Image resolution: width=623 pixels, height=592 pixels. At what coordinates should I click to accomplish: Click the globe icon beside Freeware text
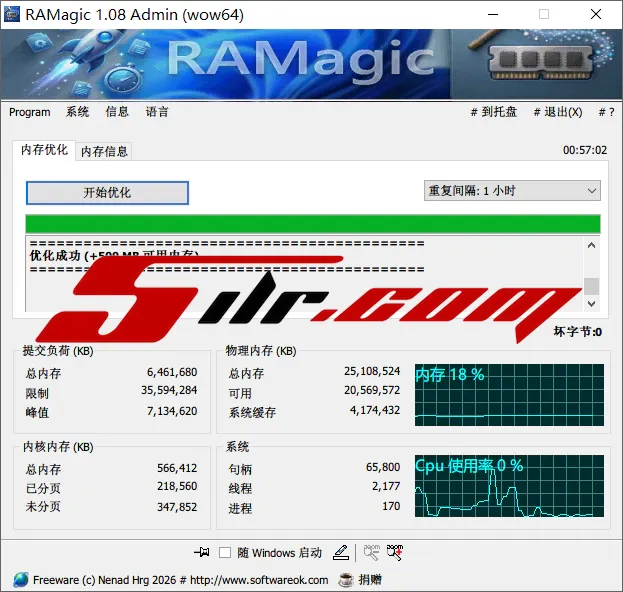click(21, 580)
